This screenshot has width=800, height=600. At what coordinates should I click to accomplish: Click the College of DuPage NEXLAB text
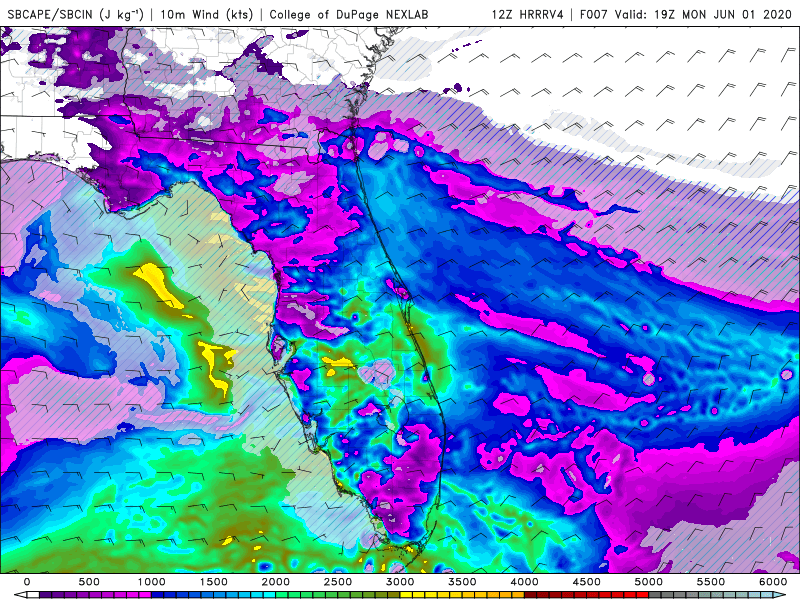click(349, 14)
